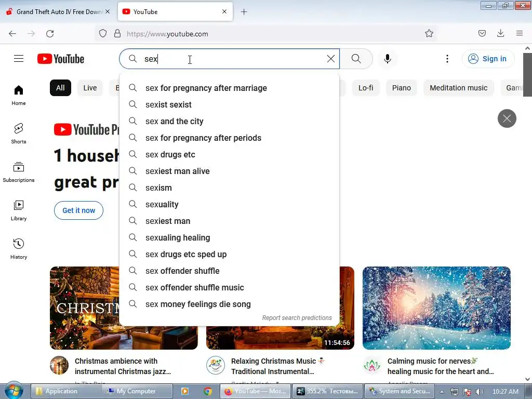Go to Home in sidebar
Screen dimensions: 532x399
coord(19,96)
